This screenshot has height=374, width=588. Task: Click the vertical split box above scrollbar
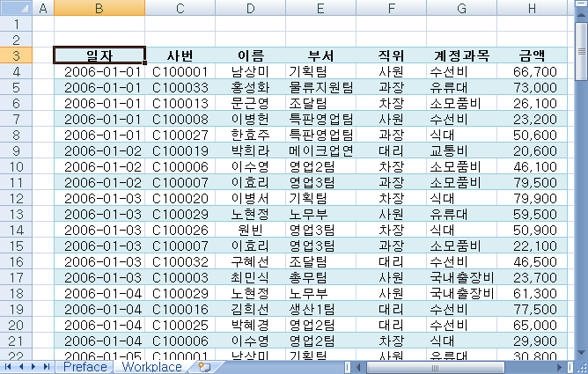point(581,4)
